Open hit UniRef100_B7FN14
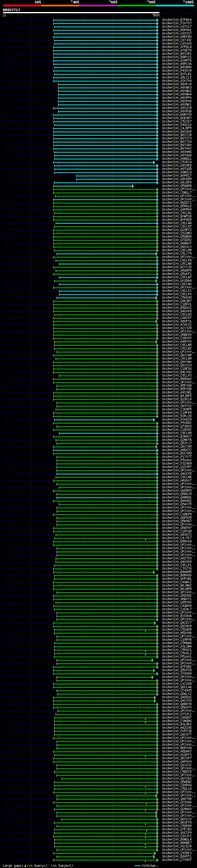 (x=176, y=20)
